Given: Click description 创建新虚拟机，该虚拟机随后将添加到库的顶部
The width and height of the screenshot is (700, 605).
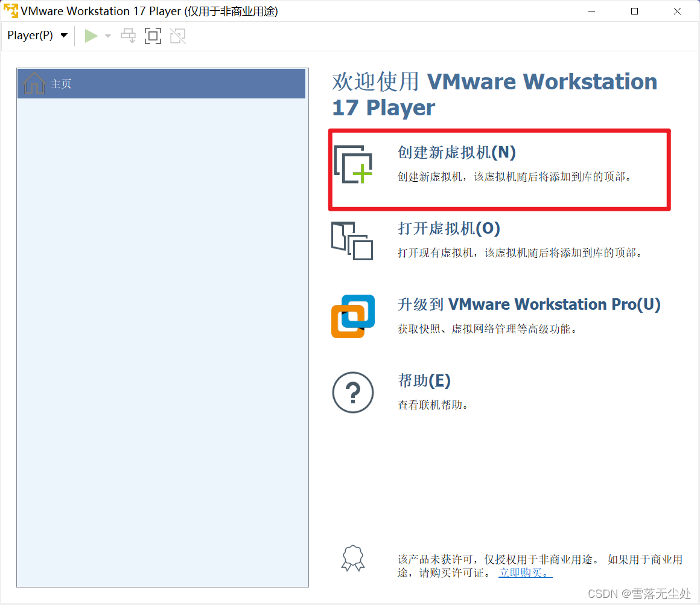Looking at the screenshot, I should point(515,177).
